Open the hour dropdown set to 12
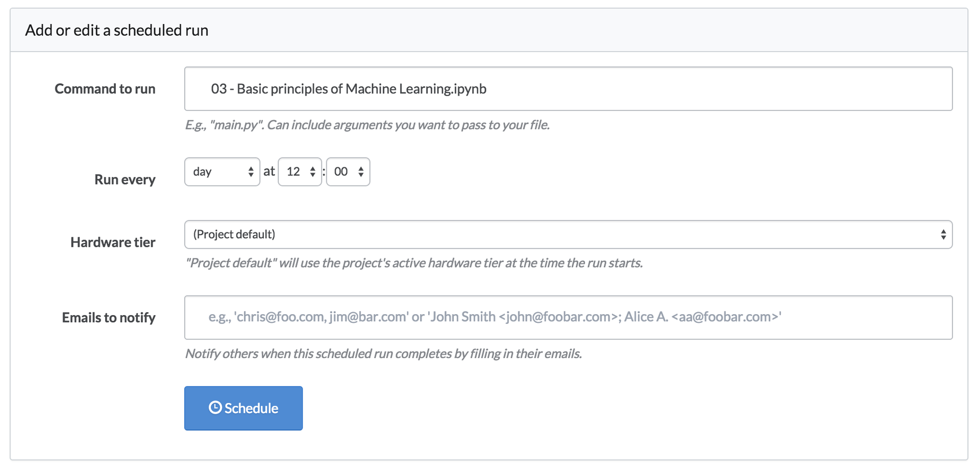The height and width of the screenshot is (470, 980). [296, 172]
